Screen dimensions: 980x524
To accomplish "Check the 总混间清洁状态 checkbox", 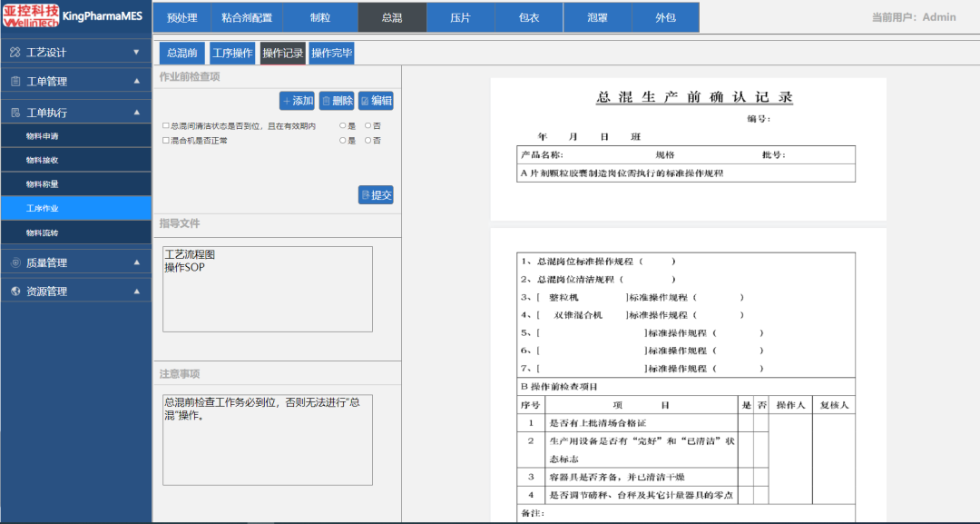I will (166, 125).
